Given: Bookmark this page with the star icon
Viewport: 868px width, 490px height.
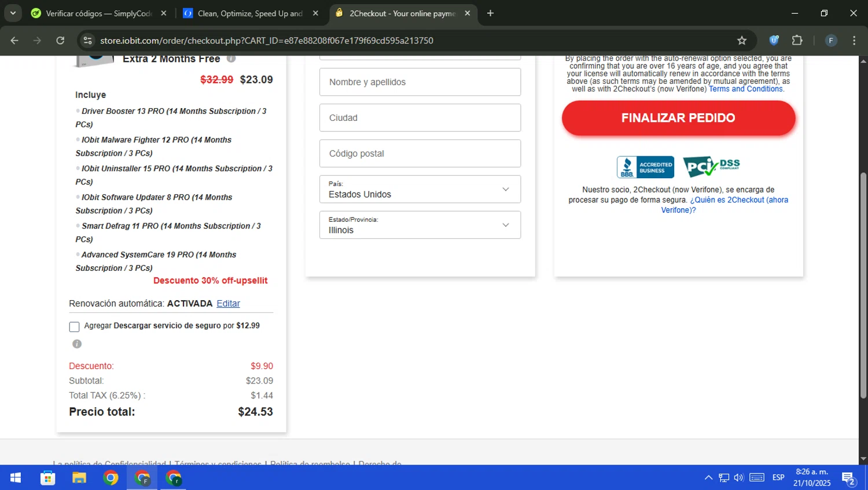Looking at the screenshot, I should pos(742,40).
